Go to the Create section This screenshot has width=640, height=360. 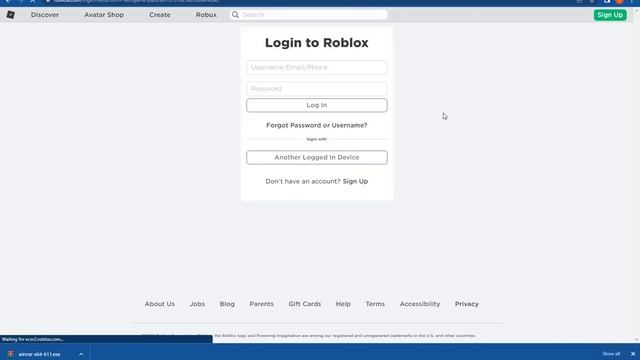(160, 15)
